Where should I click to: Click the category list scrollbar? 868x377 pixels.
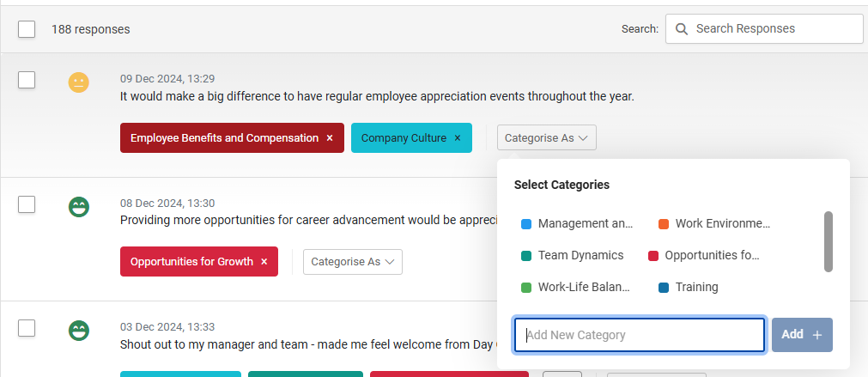point(829,241)
